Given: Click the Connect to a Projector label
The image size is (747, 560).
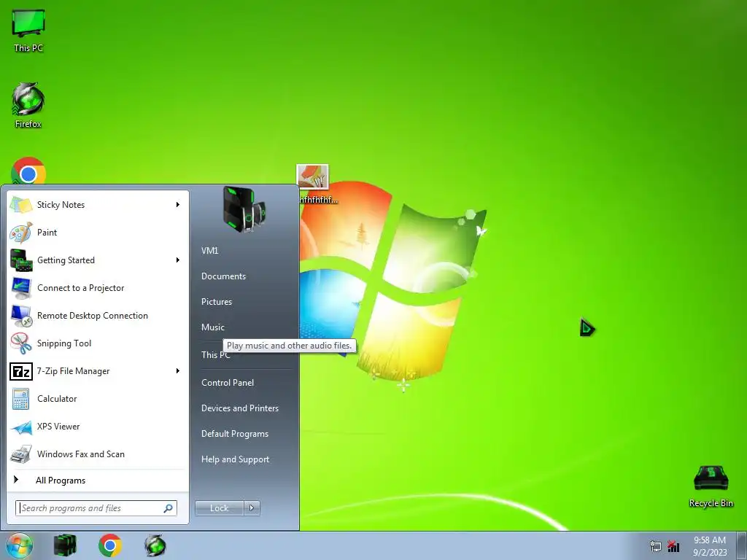Looking at the screenshot, I should click(80, 288).
